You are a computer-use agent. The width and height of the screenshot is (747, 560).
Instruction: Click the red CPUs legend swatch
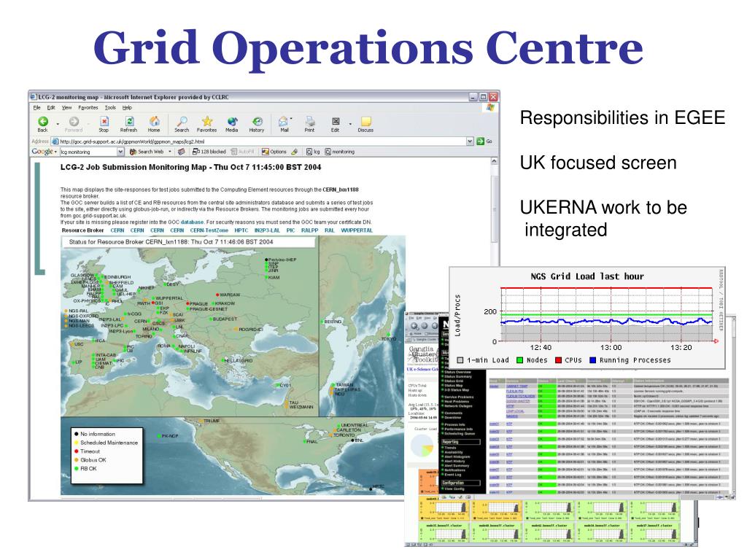click(558, 360)
